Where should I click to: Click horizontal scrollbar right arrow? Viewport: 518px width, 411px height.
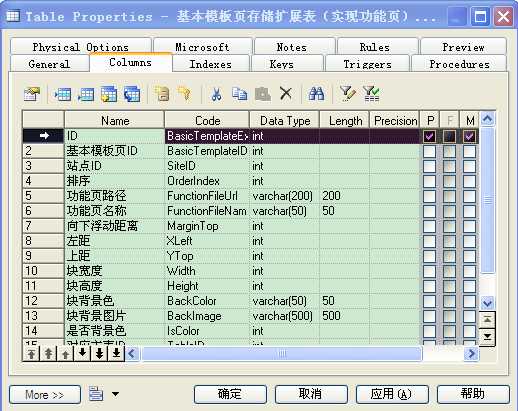click(471, 354)
